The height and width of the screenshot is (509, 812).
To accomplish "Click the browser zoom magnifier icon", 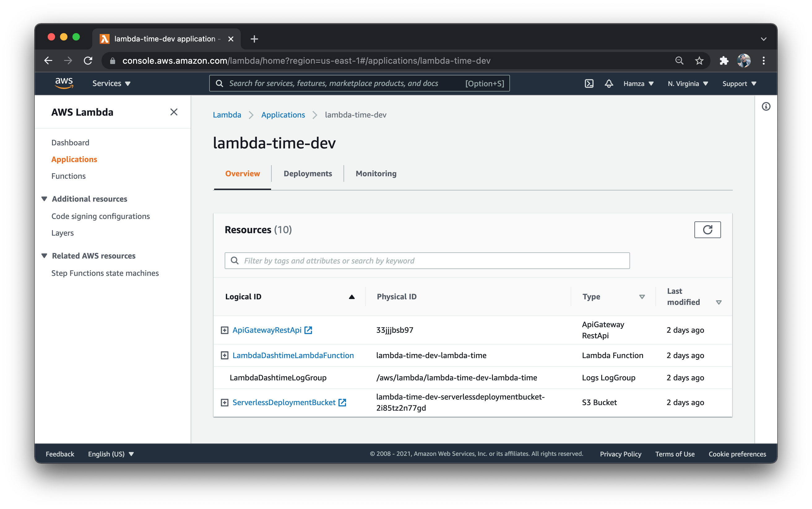I will 679,61.
